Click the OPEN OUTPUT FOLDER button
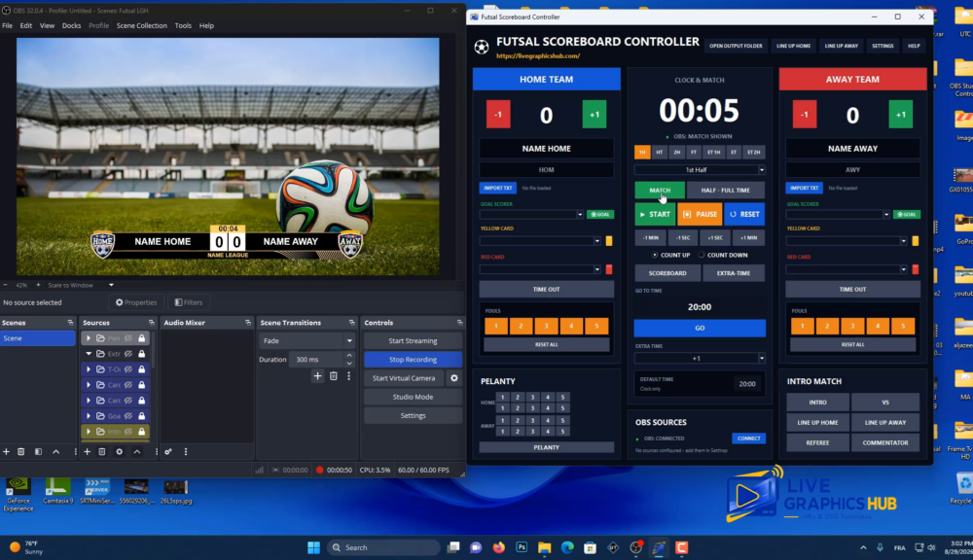Viewport: 973px width, 560px height. tap(736, 46)
